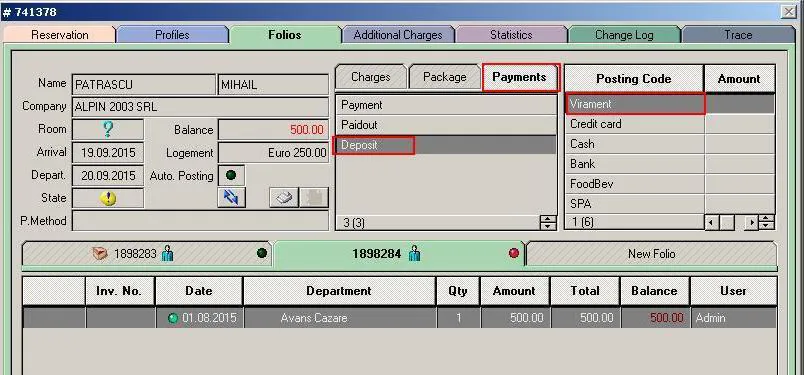Viewport: 804px width, 375px height.
Task: Select the Charges sub-tab
Action: pos(371,77)
